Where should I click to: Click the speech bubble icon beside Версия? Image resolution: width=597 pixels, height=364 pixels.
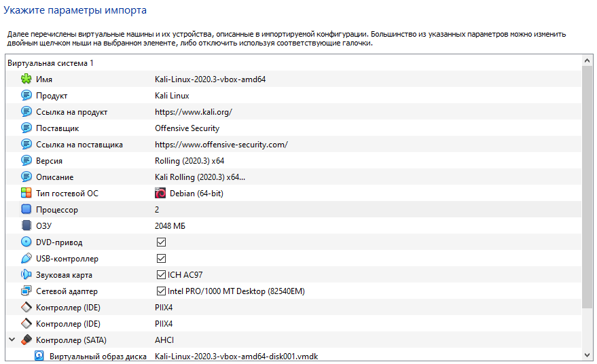26,161
